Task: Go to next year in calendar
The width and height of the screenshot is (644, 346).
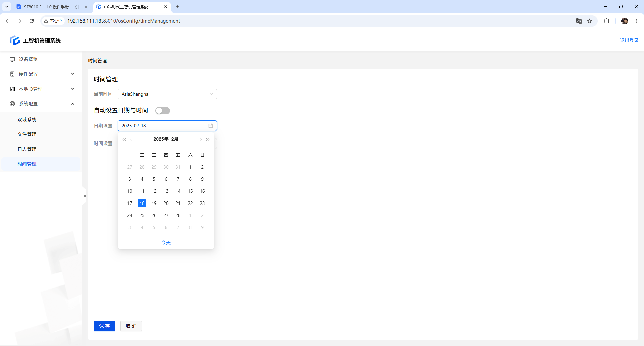Action: point(208,139)
